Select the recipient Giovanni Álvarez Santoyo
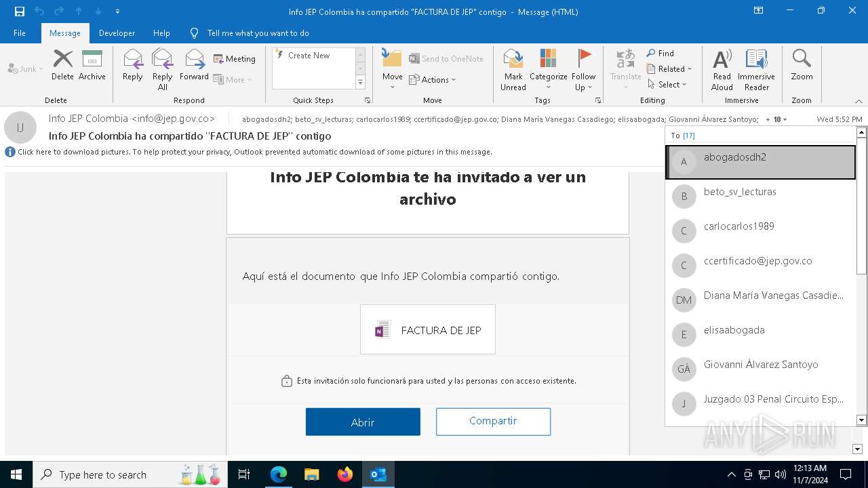This screenshot has width=868, height=488. tap(761, 369)
